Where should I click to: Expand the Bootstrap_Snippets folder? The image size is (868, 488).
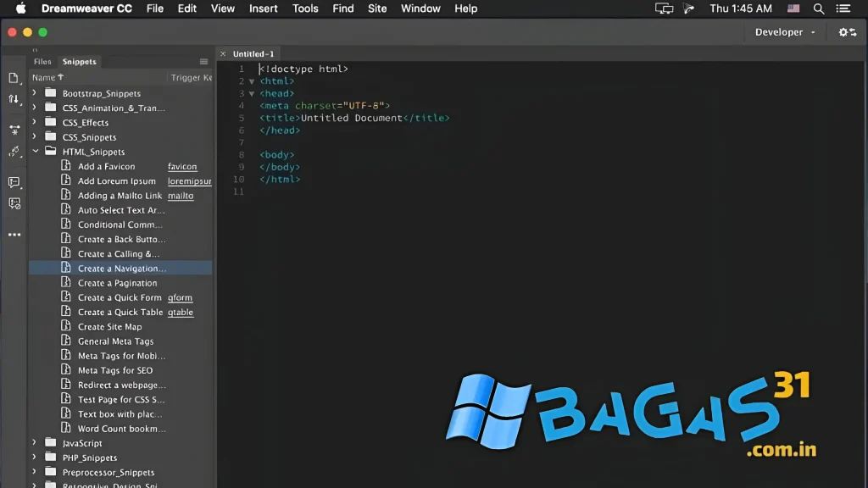34,93
